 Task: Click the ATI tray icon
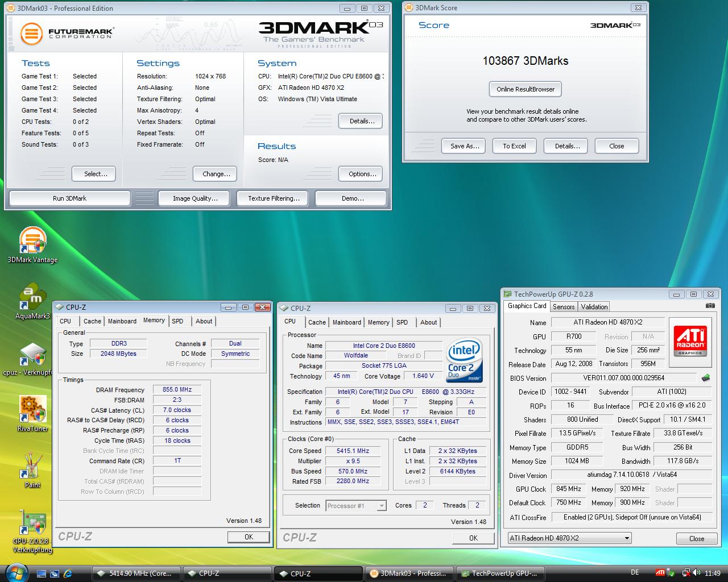(660, 573)
